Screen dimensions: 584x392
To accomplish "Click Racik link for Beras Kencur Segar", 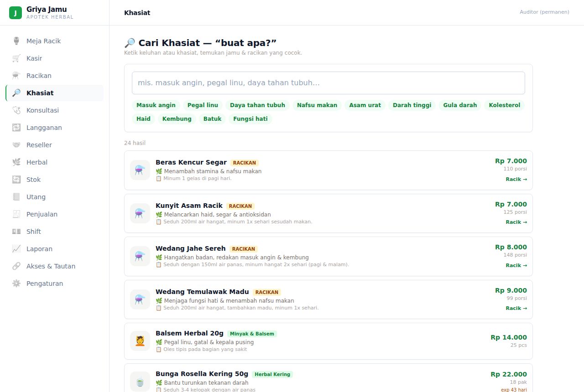I will coord(516,179).
